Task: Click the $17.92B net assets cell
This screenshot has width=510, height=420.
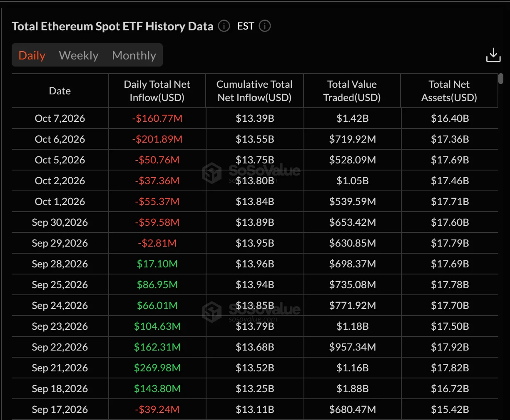Action: (x=450, y=347)
